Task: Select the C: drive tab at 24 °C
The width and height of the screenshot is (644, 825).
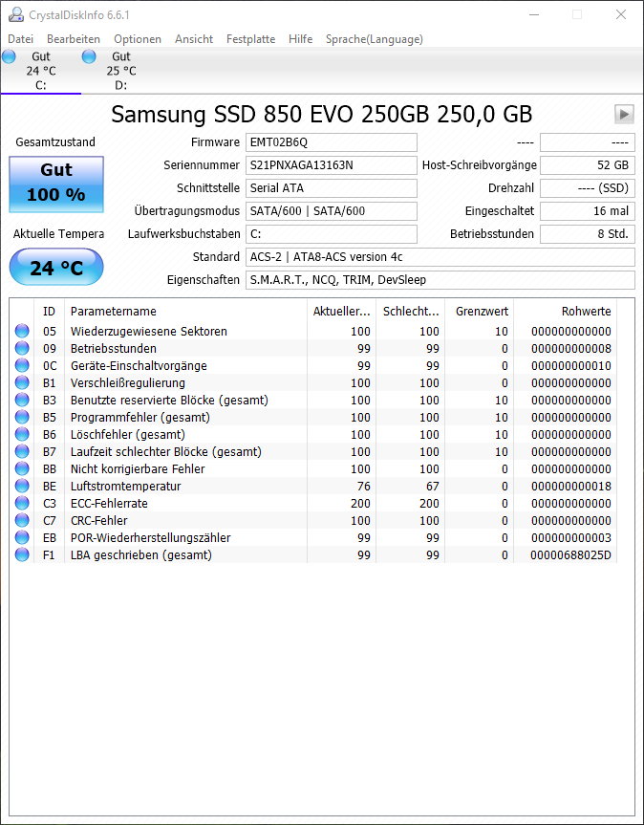Action: pyautogui.click(x=40, y=71)
